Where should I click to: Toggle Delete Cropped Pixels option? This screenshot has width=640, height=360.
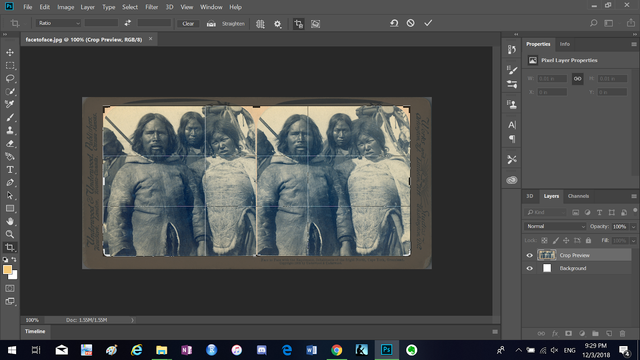[298, 24]
